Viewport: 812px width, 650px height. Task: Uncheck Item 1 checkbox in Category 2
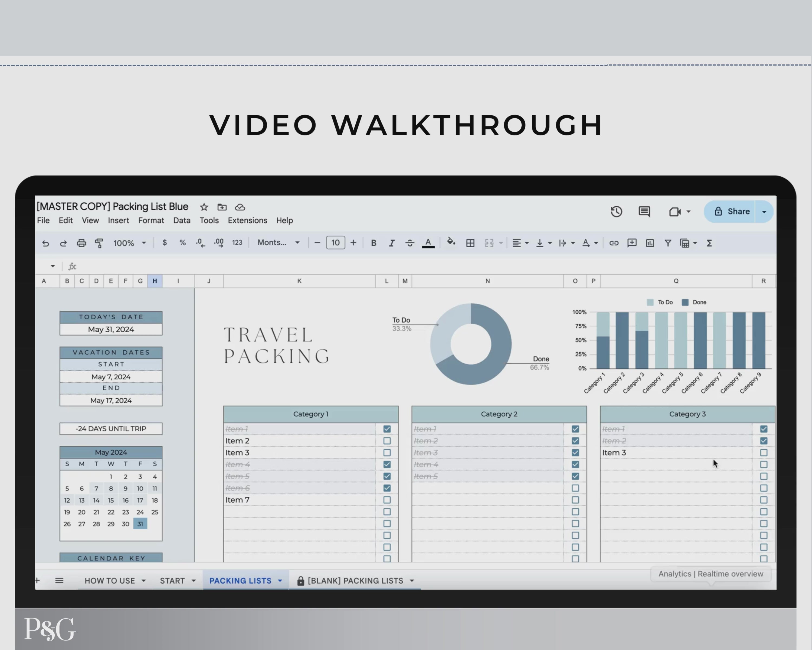coord(575,429)
